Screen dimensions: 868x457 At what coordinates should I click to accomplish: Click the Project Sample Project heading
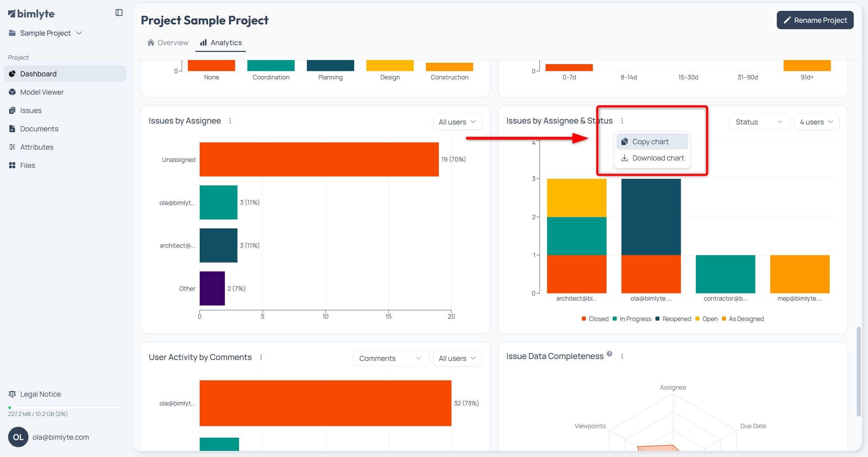tap(205, 20)
